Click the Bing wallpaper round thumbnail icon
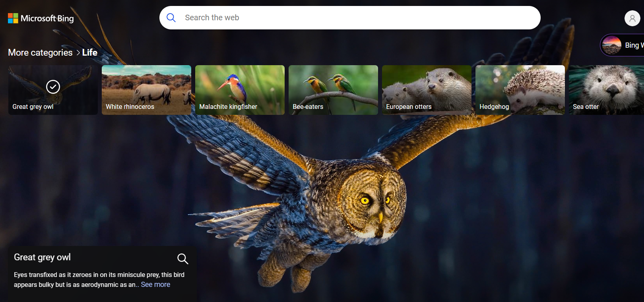The width and height of the screenshot is (644, 302). (611, 45)
